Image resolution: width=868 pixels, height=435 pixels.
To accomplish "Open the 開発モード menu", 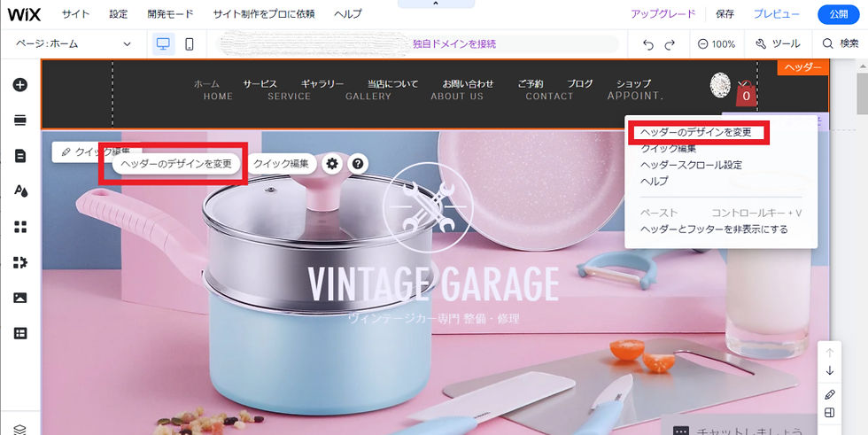I will [171, 14].
